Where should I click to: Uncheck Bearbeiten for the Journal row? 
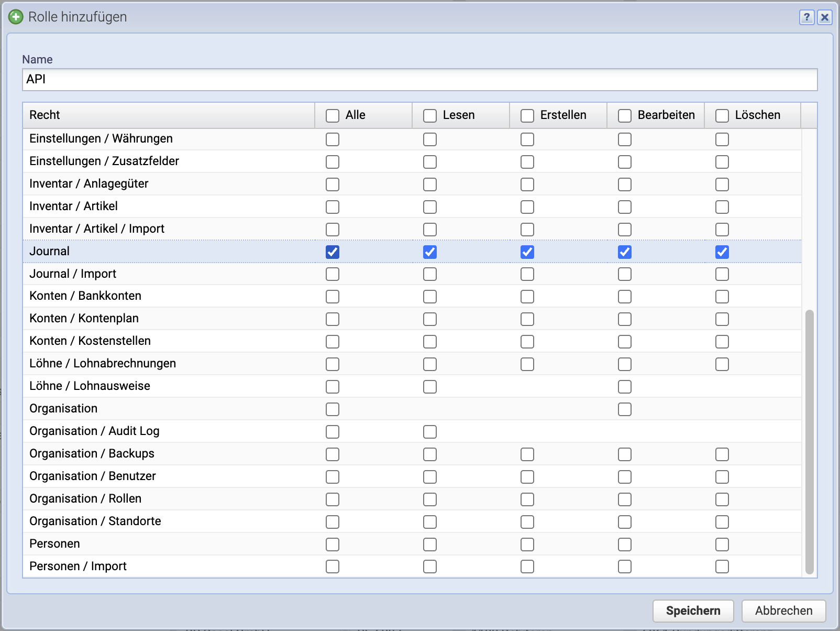[625, 252]
